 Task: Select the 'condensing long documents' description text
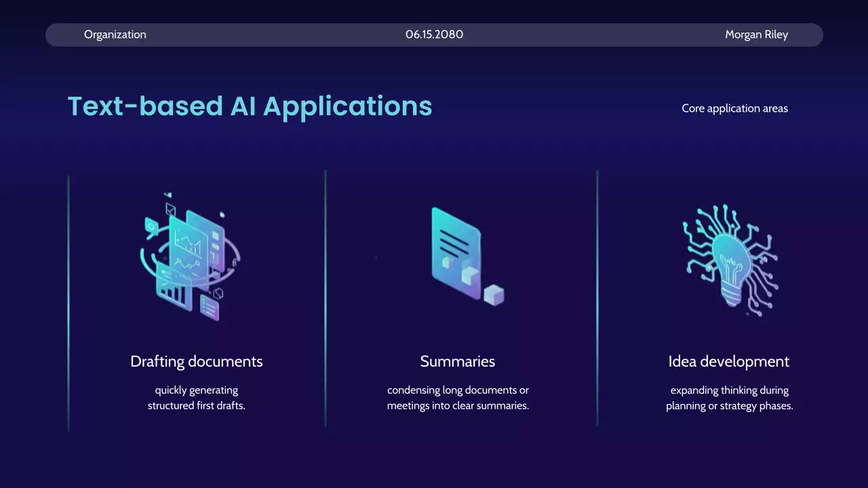(458, 398)
